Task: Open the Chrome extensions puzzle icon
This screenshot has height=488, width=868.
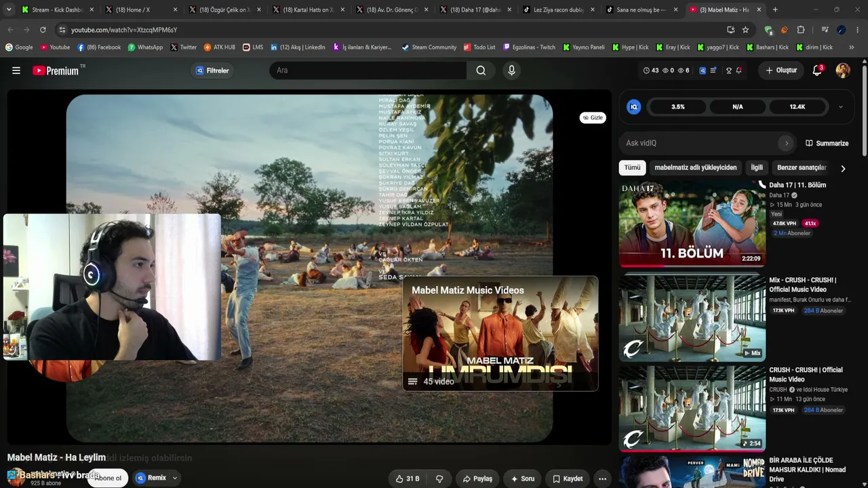Action: 801,30
